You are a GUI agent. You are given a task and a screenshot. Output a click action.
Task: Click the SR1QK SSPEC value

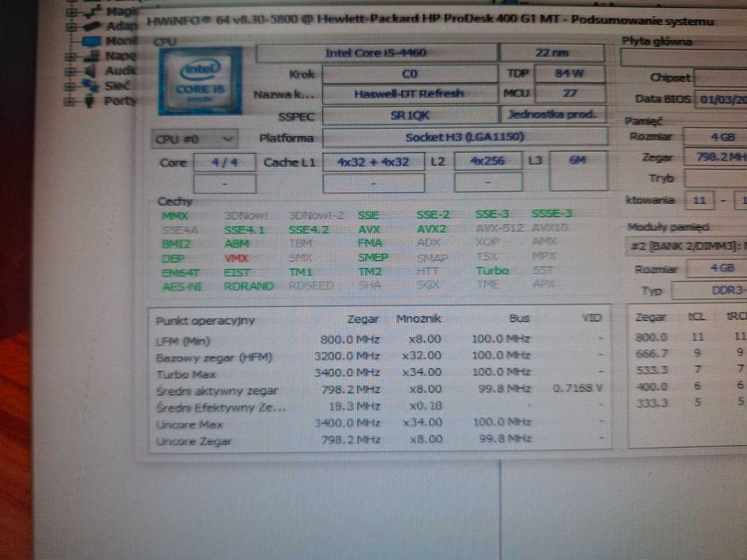[410, 115]
